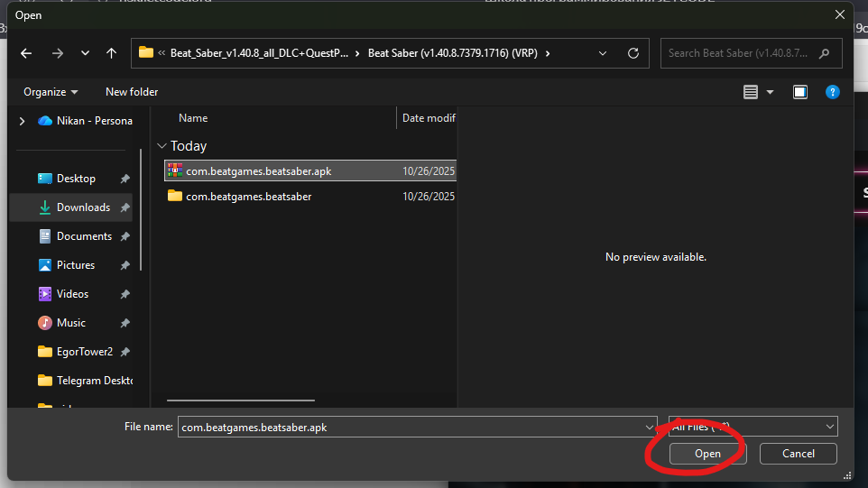Open more view options dropdown arrow
The height and width of the screenshot is (488, 868).
coord(770,92)
